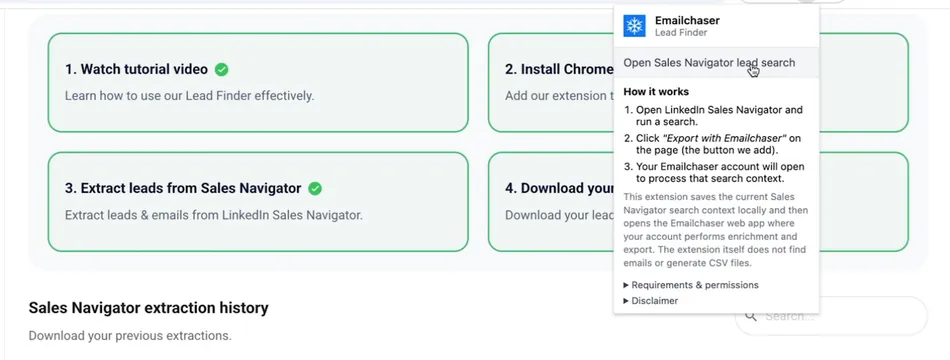Select the Sales Navigator extraction history heading
The height and width of the screenshot is (360, 950).
pos(148,308)
